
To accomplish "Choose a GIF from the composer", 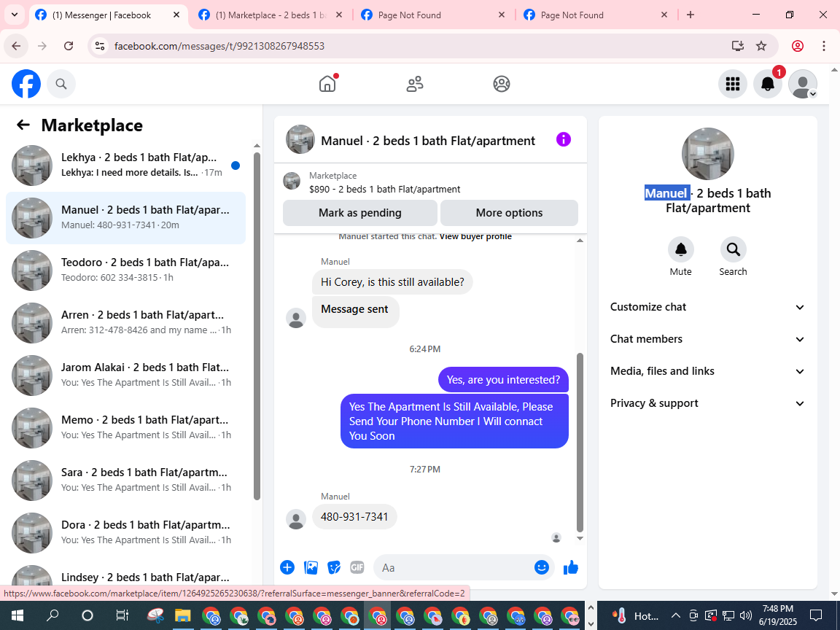I will point(357,567).
